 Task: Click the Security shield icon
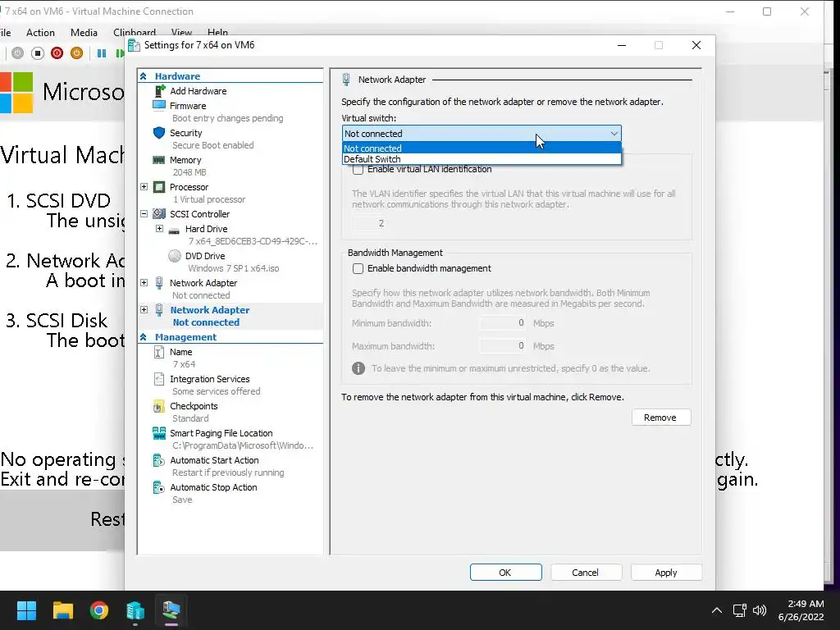[159, 132]
